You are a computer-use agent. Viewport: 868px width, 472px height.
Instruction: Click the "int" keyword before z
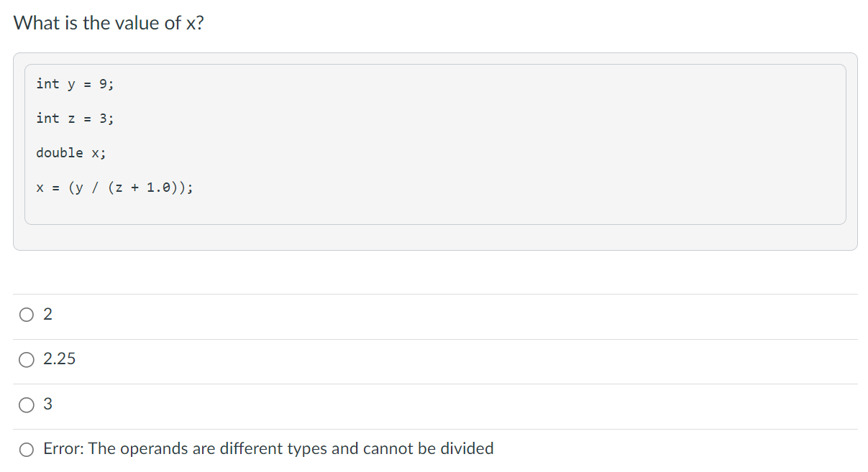click(47, 119)
